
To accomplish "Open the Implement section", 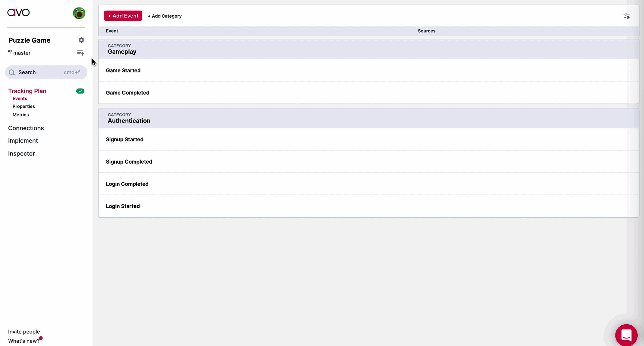I will point(23,141).
